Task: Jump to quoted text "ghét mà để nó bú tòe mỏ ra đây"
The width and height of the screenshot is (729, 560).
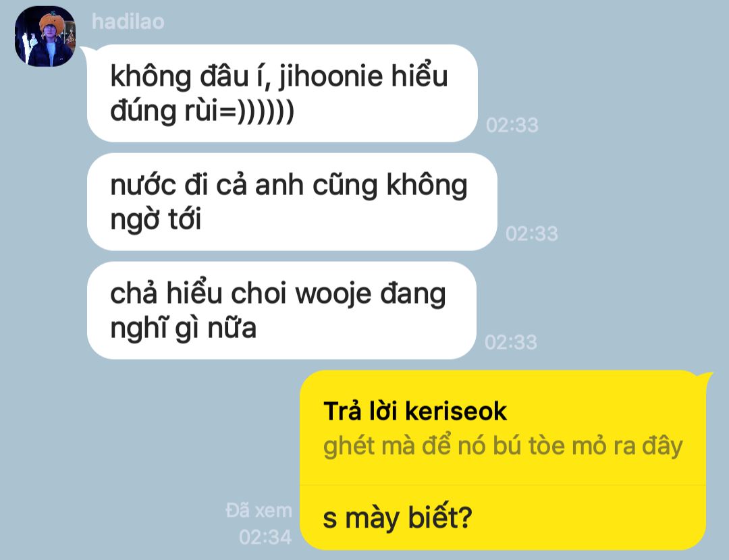Action: point(503,446)
